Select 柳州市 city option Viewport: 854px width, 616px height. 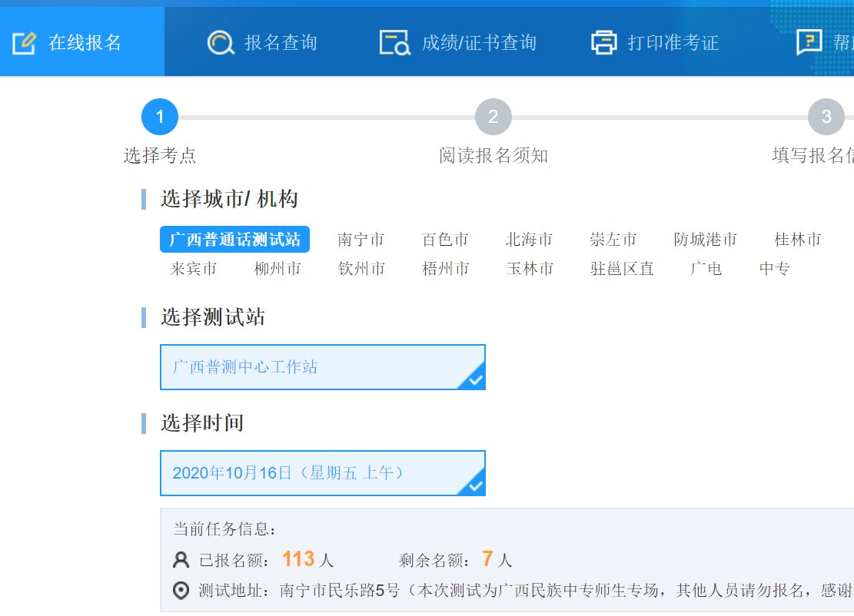[277, 269]
